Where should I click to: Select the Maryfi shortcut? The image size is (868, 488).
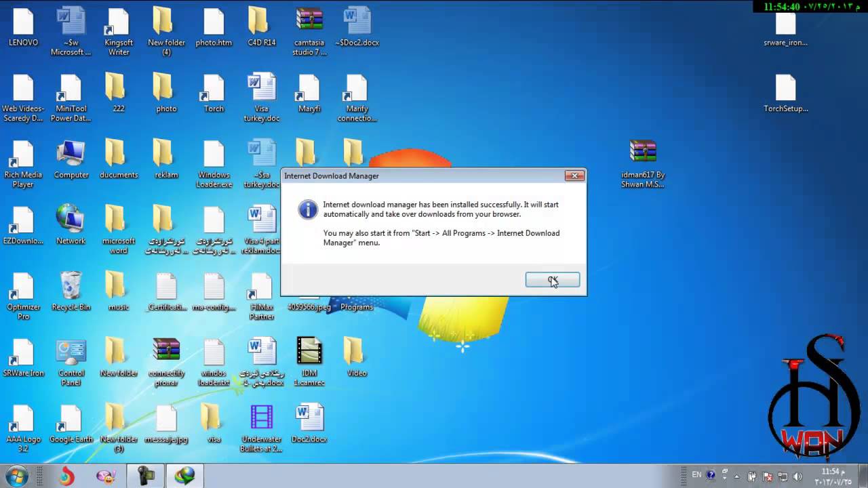pos(309,94)
